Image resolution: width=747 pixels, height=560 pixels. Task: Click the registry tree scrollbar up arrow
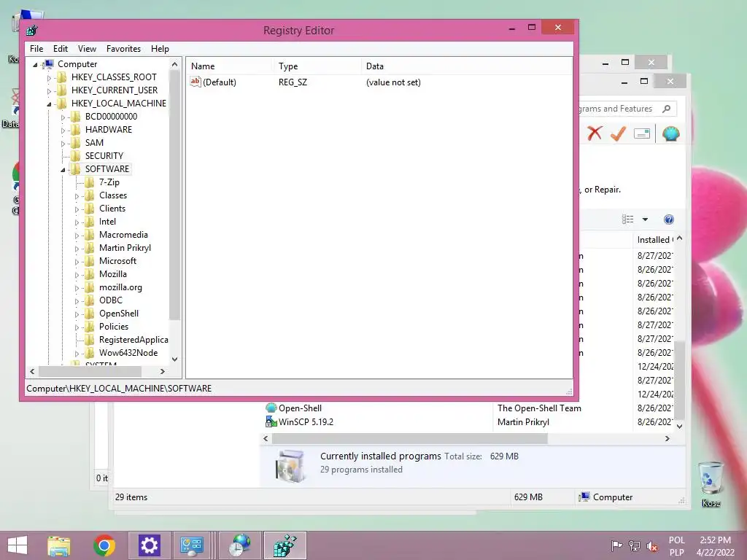click(x=175, y=64)
